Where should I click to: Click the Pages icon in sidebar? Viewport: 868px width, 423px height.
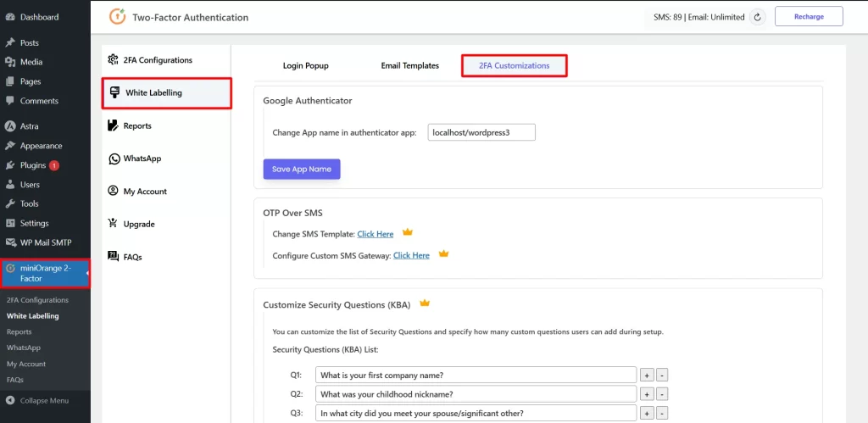(10, 81)
